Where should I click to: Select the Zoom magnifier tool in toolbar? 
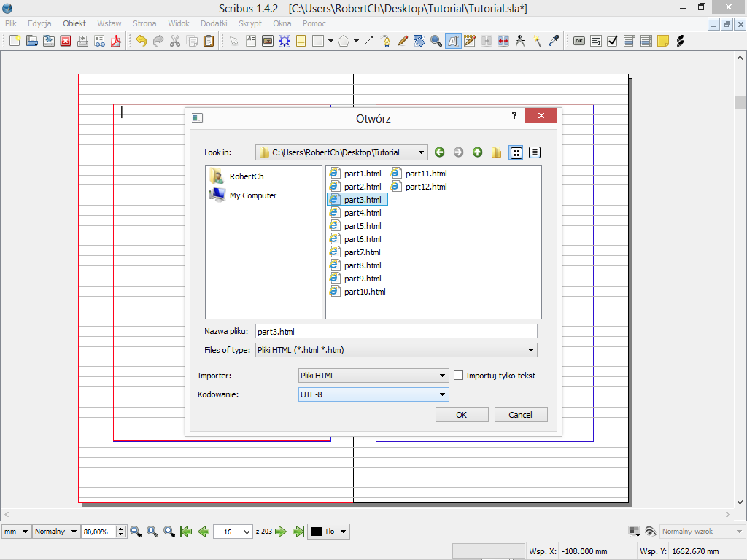coord(436,41)
